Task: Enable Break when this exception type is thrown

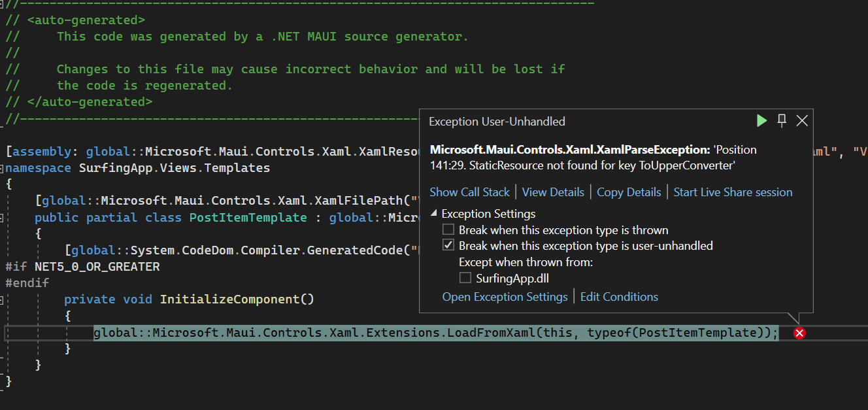Action: coord(448,230)
